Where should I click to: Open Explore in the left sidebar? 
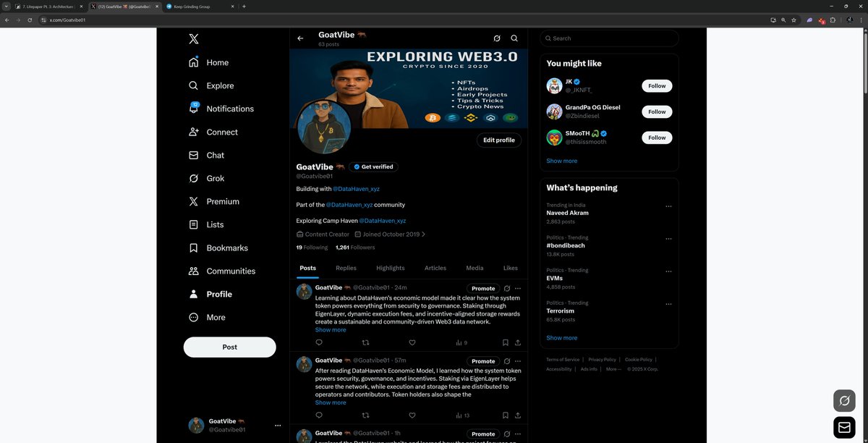pos(210,85)
